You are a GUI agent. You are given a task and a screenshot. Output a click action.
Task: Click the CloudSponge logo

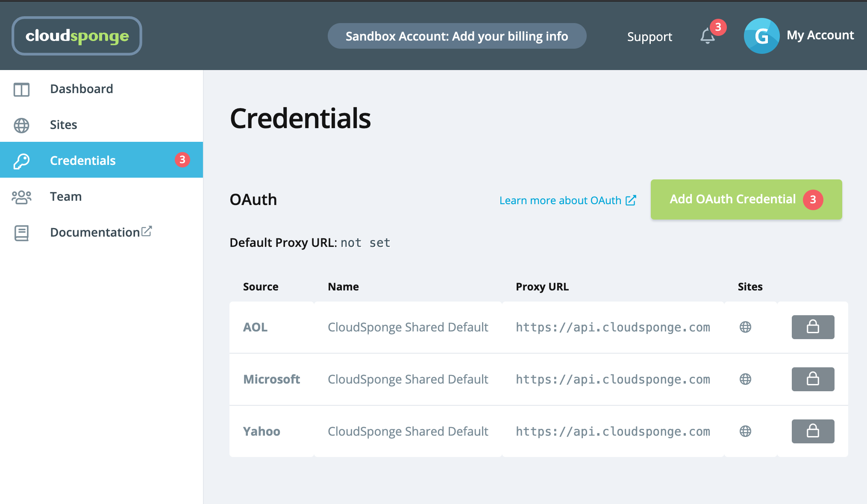[76, 36]
